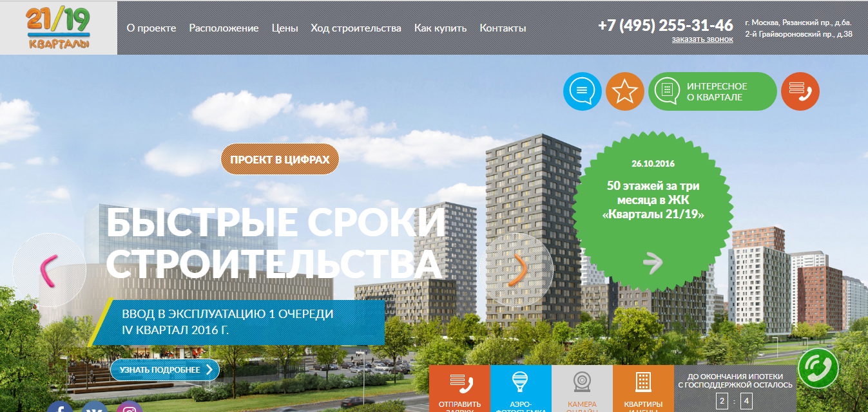Click the mortgage countdown timer text
Image resolution: width=868 pixels, height=412 pixels.
pos(735,380)
